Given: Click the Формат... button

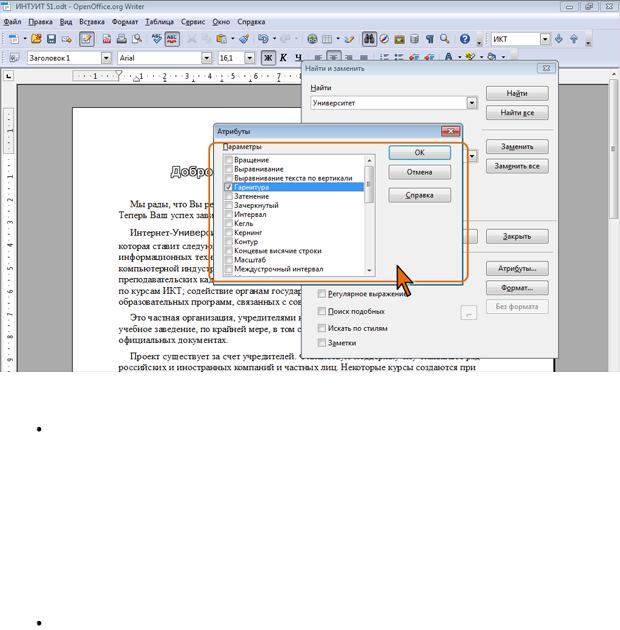Looking at the screenshot, I should [x=517, y=288].
